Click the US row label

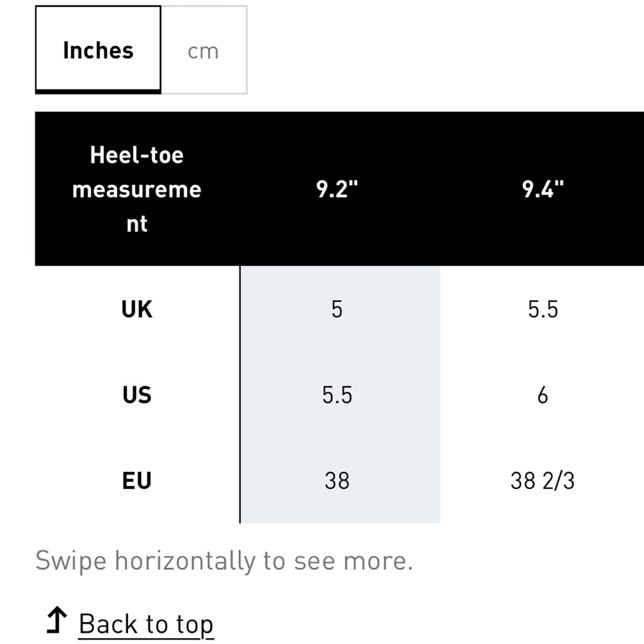pos(137,395)
